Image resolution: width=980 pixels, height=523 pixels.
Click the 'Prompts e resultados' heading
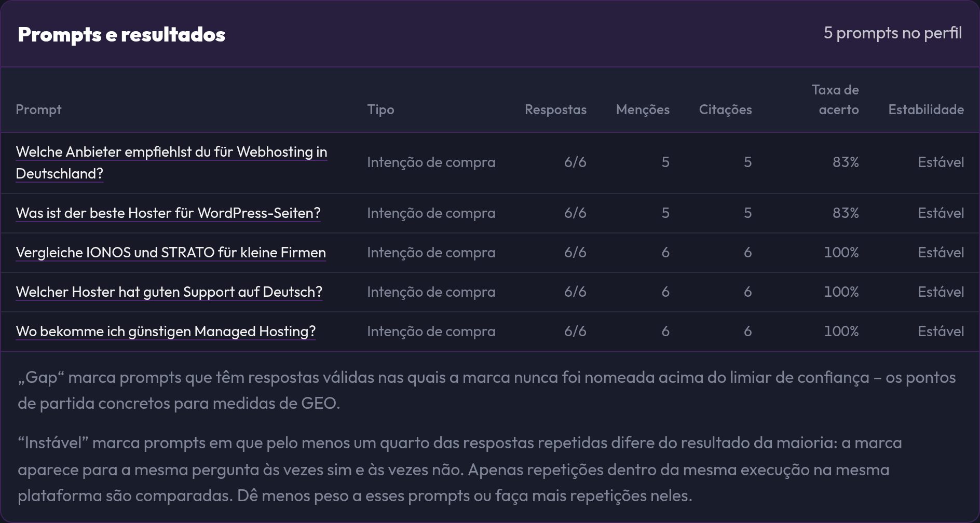[x=121, y=34]
